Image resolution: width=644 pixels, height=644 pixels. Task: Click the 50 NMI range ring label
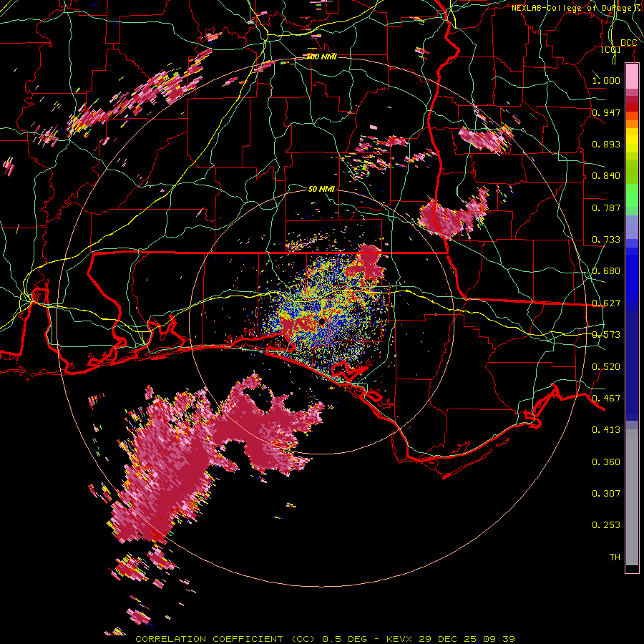pos(321,189)
